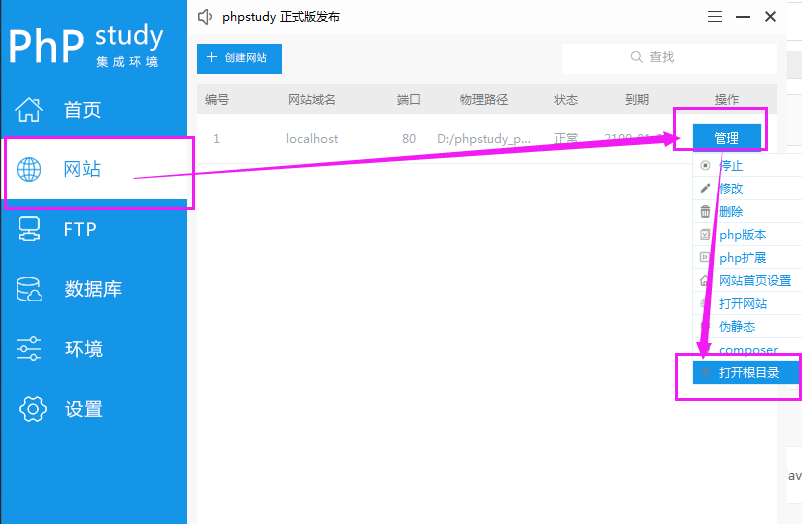
Task: Open the hamburger menu icon
Action: 715,17
